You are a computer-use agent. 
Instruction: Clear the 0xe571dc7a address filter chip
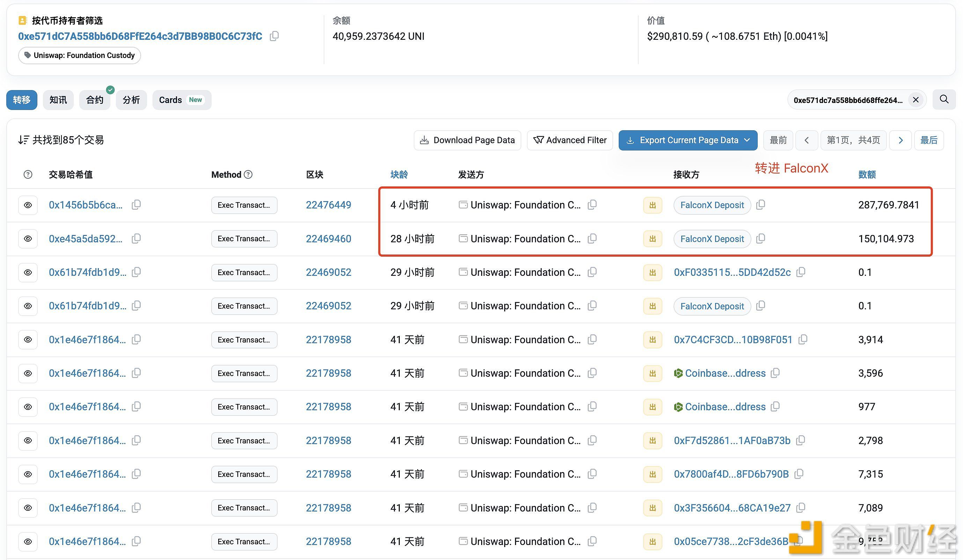(916, 100)
